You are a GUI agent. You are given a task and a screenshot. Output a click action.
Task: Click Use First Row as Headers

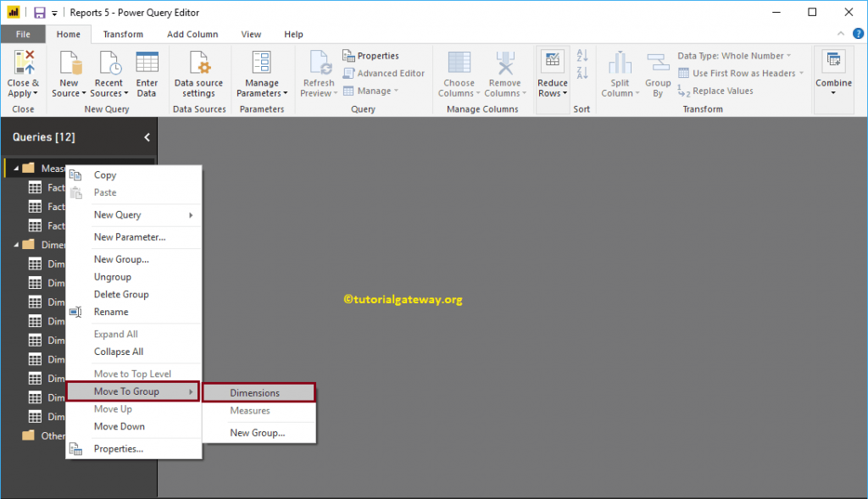click(737, 74)
